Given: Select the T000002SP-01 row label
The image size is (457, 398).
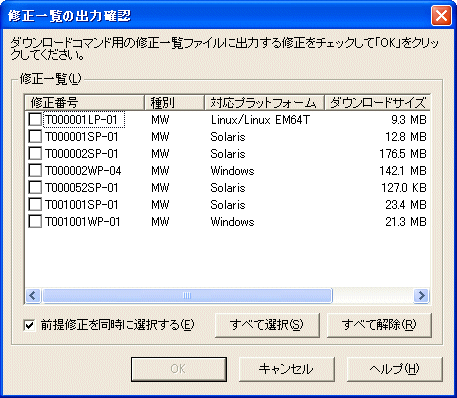Looking at the screenshot, I should pos(82,154).
